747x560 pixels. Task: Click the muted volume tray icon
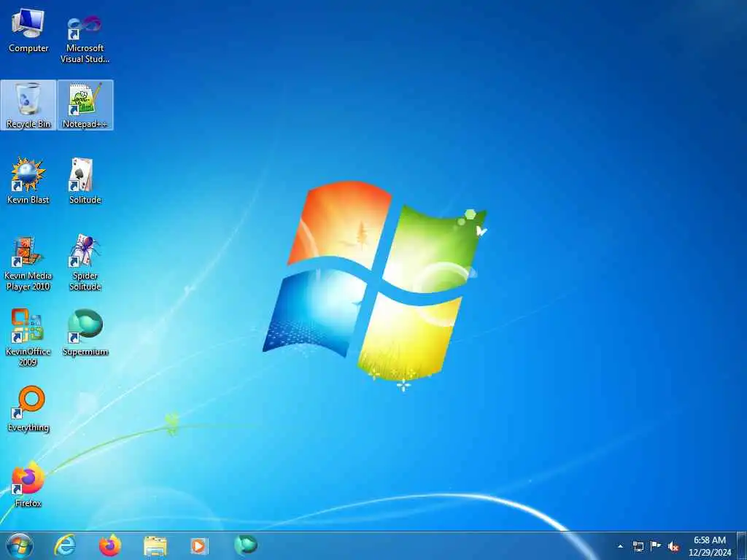[x=673, y=546]
